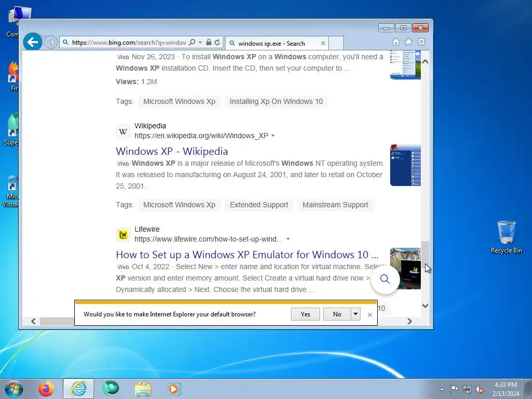Launch Firefox from the taskbar
The width and height of the screenshot is (532, 399).
pos(46,389)
